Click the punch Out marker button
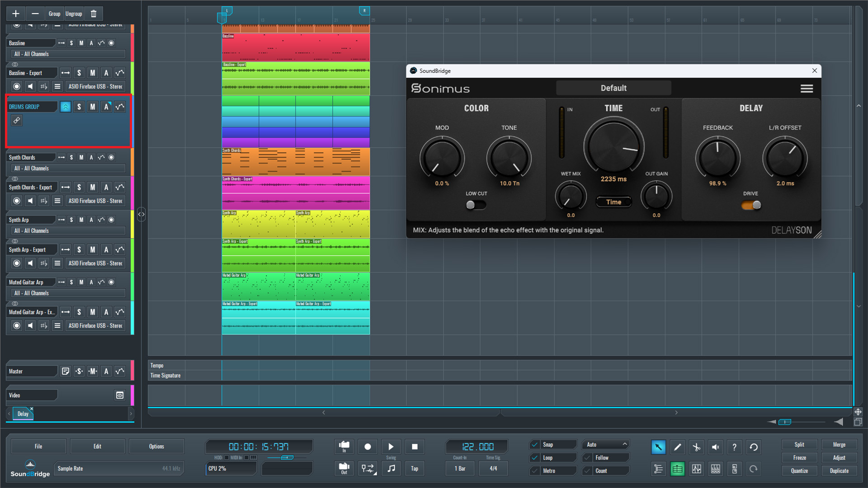 [344, 468]
